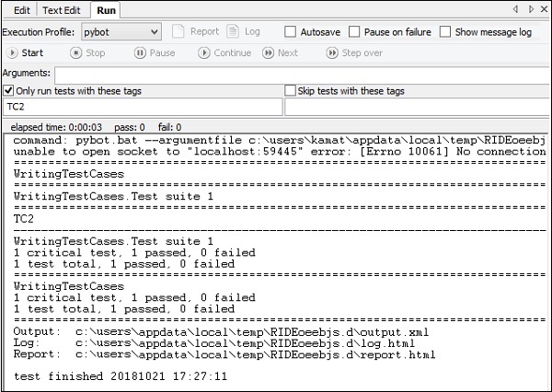This screenshot has height=392, width=552.
Task: Click the Continue execution icon
Action: (203, 53)
